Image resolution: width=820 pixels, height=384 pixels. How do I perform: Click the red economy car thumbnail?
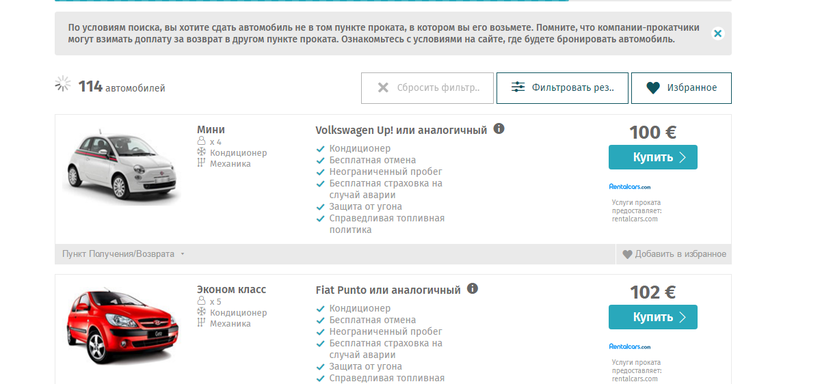pyautogui.click(x=122, y=327)
